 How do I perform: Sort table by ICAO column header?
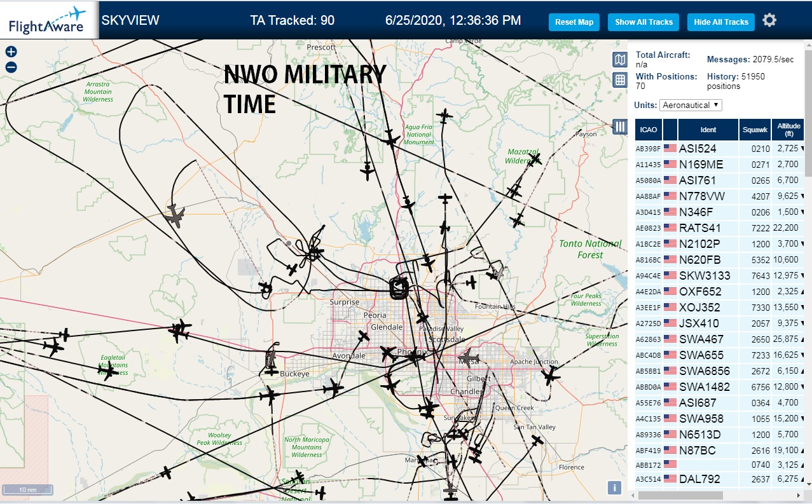coord(649,130)
